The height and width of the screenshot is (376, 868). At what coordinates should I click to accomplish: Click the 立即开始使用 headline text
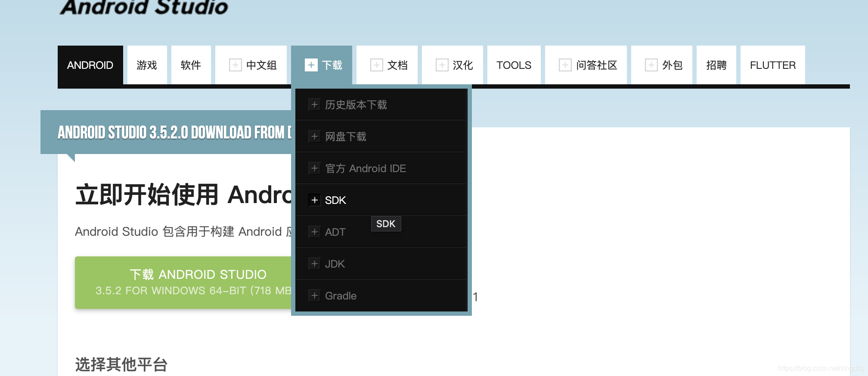pos(184,194)
